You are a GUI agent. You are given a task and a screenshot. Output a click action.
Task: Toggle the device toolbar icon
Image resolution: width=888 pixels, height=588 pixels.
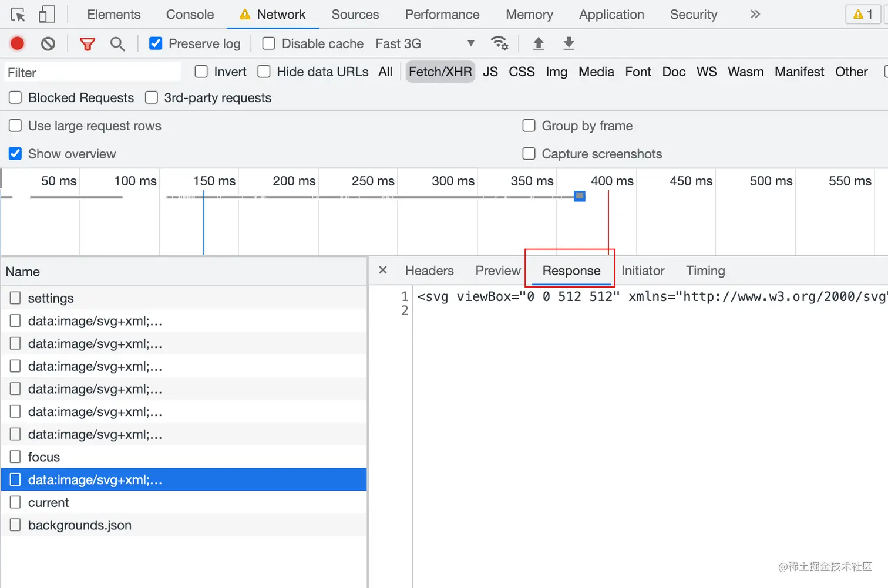(46, 15)
